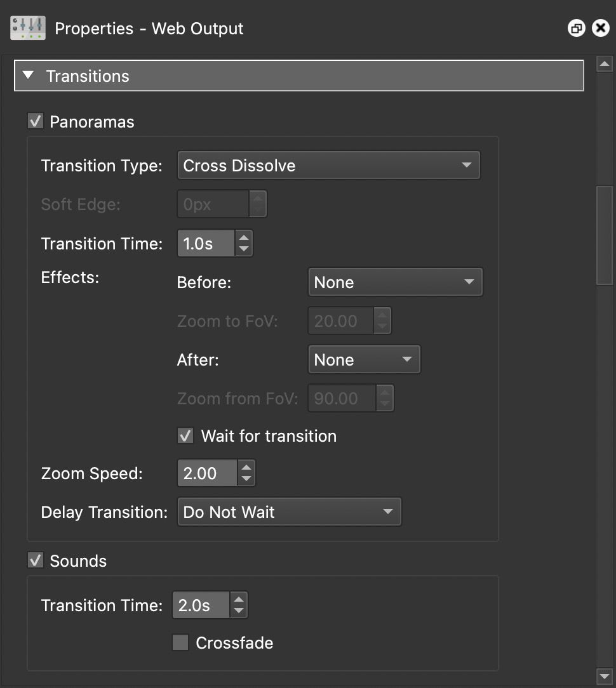The height and width of the screenshot is (688, 616).
Task: Disable Wait for transition
Action: 185,436
